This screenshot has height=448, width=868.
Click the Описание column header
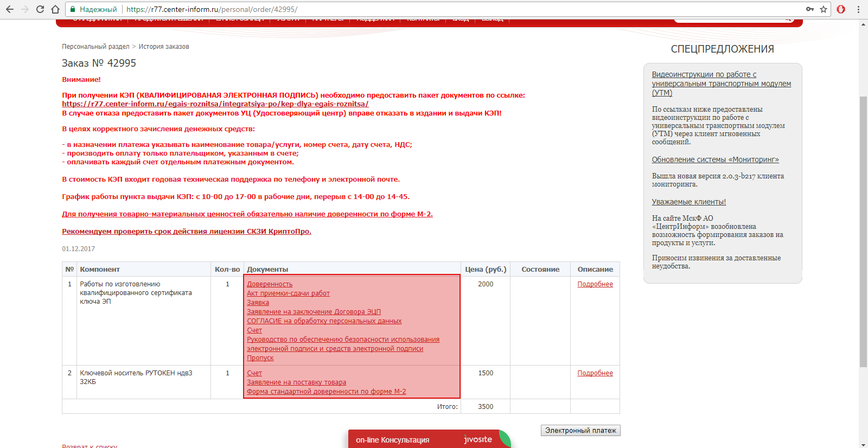(595, 270)
